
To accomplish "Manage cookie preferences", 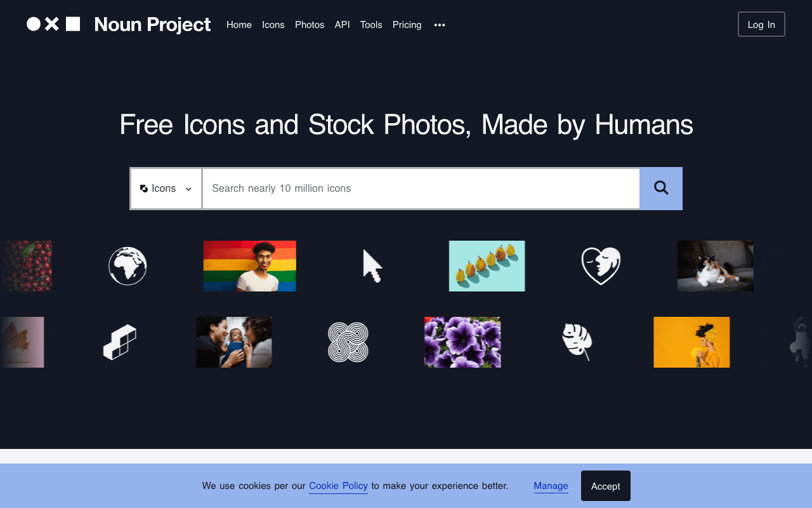I will (x=551, y=486).
